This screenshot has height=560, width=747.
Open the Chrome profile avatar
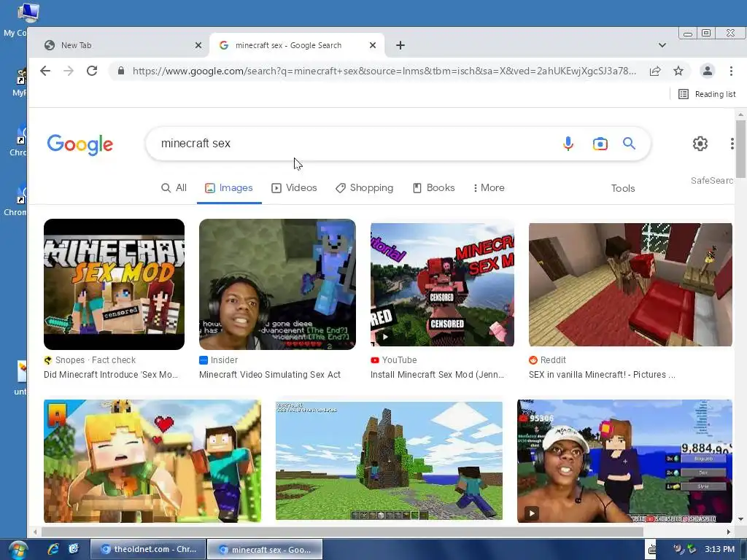pyautogui.click(x=708, y=71)
